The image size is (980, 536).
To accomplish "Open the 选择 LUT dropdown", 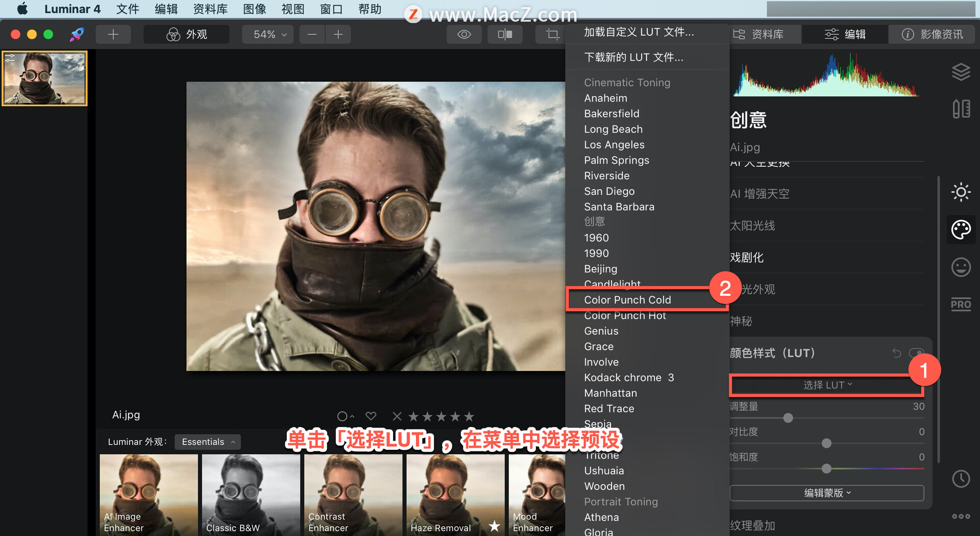I will click(x=827, y=385).
